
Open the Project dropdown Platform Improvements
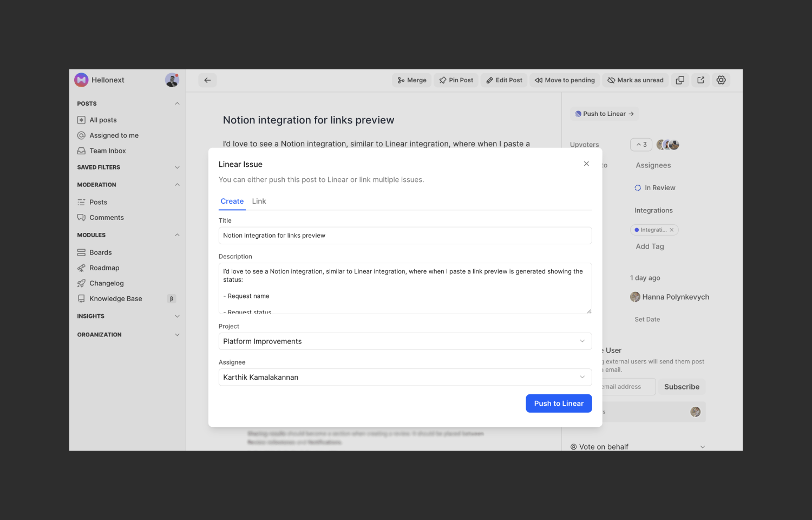pos(405,341)
